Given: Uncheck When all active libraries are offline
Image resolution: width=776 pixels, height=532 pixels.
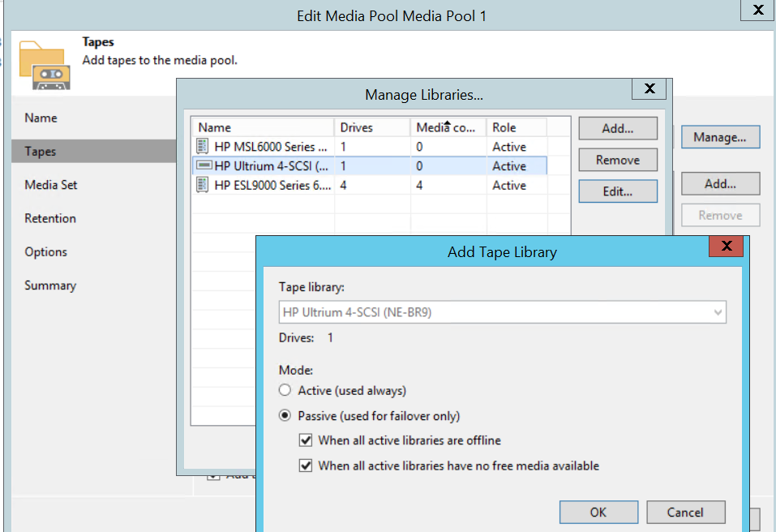Looking at the screenshot, I should tap(306, 440).
